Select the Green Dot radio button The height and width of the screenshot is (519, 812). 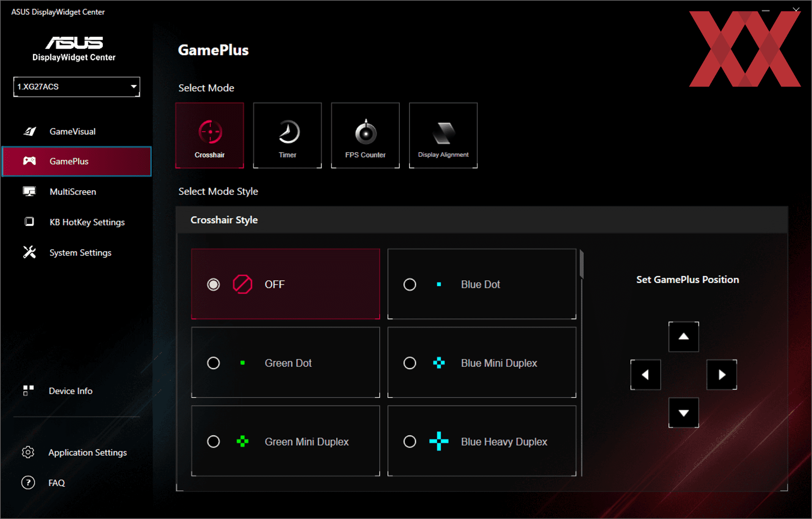214,363
